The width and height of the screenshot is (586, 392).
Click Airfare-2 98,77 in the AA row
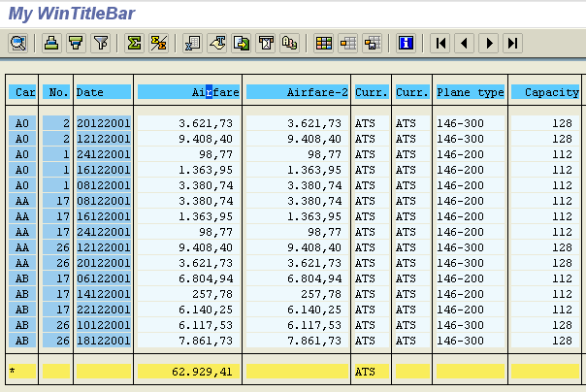(x=297, y=232)
